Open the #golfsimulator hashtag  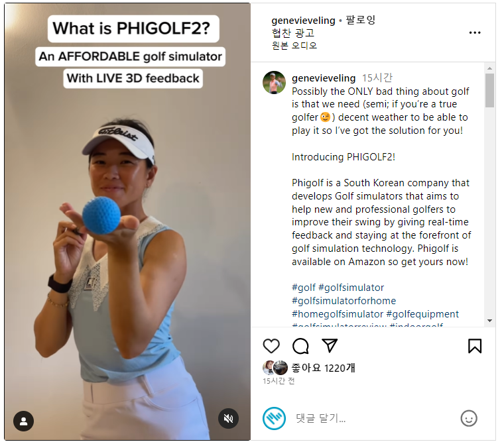[351, 288]
